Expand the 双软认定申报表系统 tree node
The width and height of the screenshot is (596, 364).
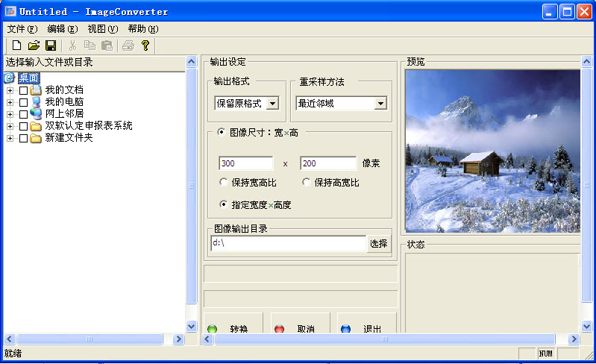[10, 126]
